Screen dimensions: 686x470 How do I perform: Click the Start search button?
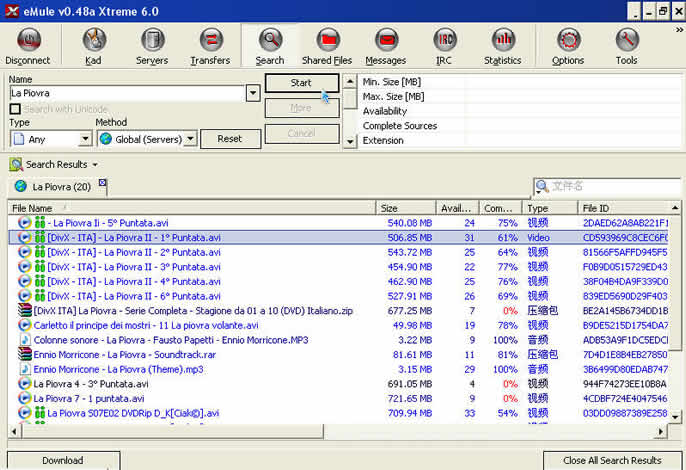[301, 83]
